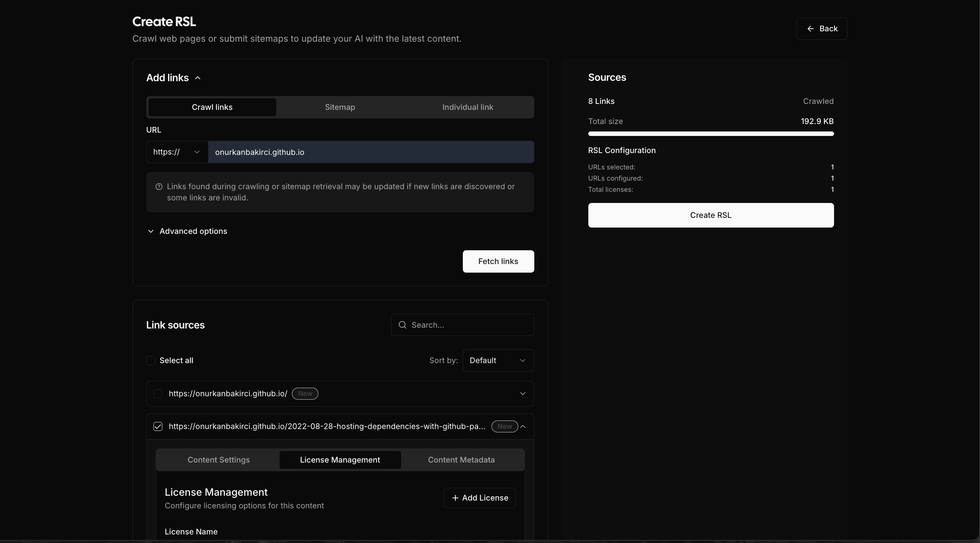Click the info help circle icon
The image size is (980, 543).
pos(159,187)
